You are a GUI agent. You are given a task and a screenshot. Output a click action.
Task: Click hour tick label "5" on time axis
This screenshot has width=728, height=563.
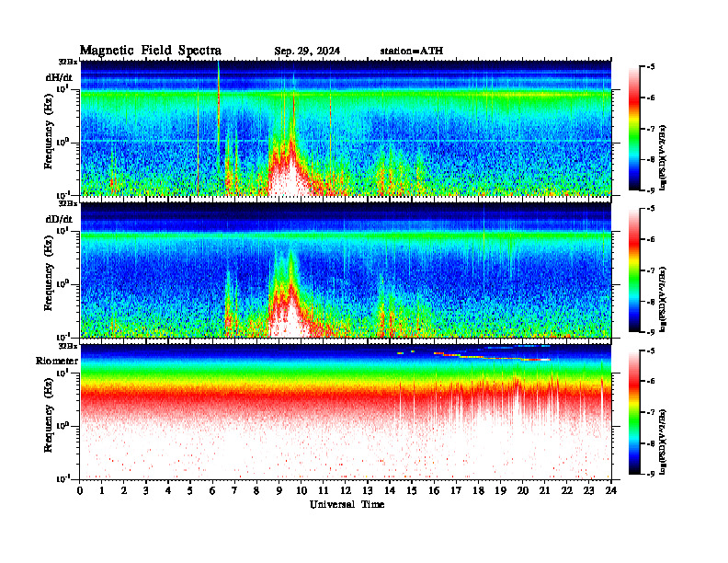(190, 490)
